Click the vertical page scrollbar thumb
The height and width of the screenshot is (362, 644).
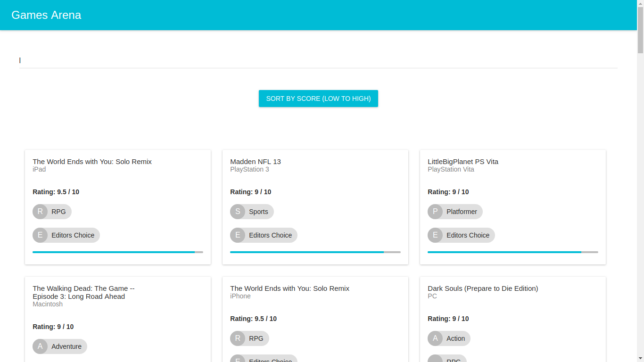pos(640,30)
